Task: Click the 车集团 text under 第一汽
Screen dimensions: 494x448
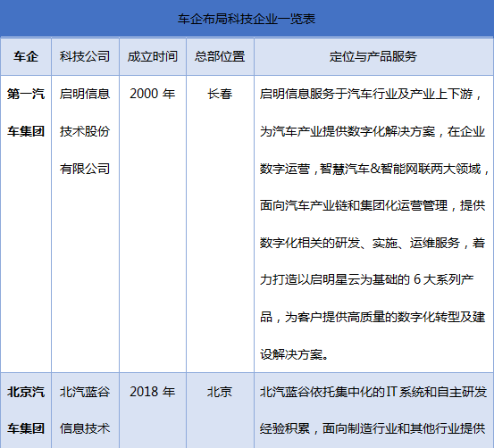Action: pyautogui.click(x=26, y=131)
